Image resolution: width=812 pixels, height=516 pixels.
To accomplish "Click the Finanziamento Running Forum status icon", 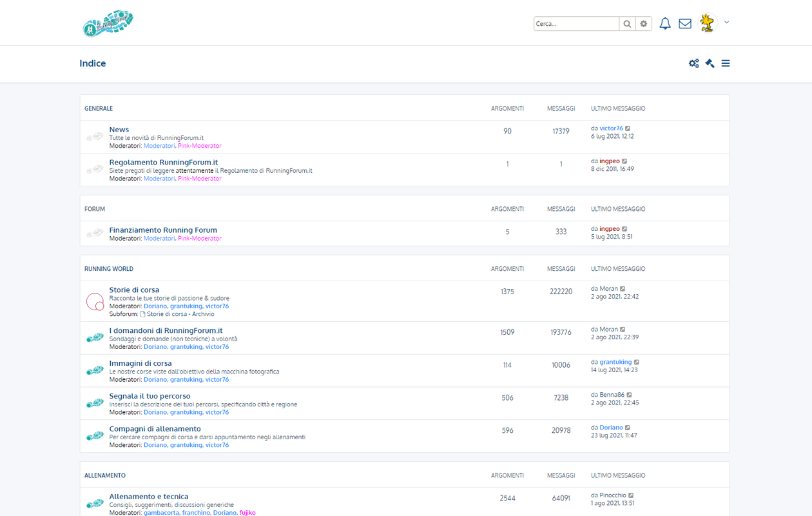I will click(95, 233).
